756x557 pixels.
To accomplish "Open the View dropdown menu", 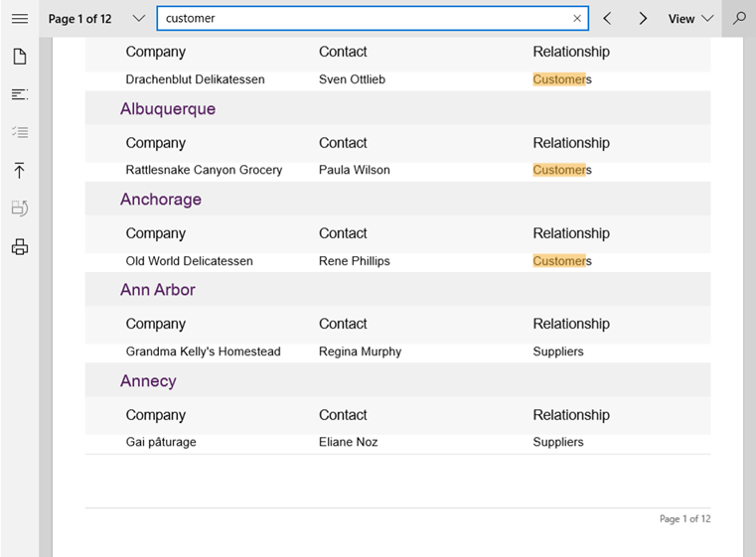I will point(690,19).
